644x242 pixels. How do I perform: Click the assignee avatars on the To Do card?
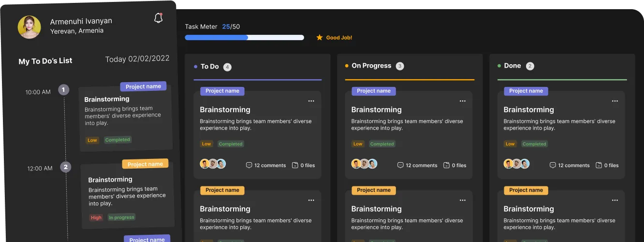tap(213, 164)
